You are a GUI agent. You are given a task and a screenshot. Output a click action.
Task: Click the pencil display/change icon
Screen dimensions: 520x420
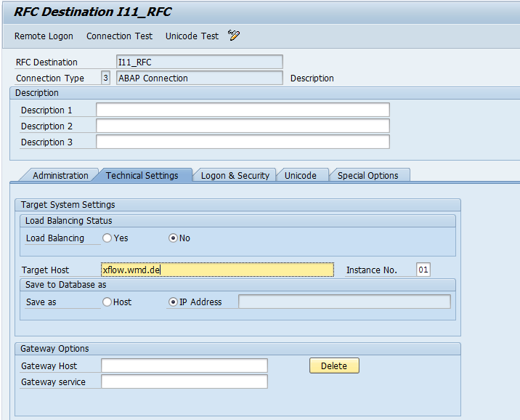tap(233, 36)
